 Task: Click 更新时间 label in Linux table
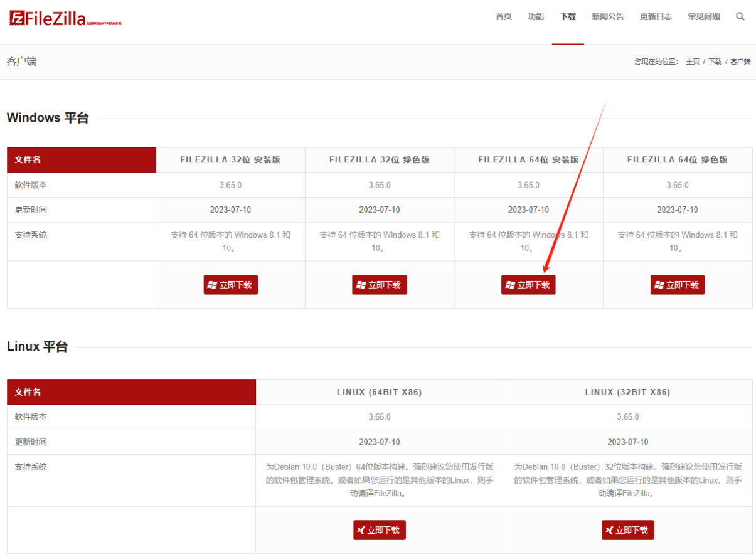[31, 442]
